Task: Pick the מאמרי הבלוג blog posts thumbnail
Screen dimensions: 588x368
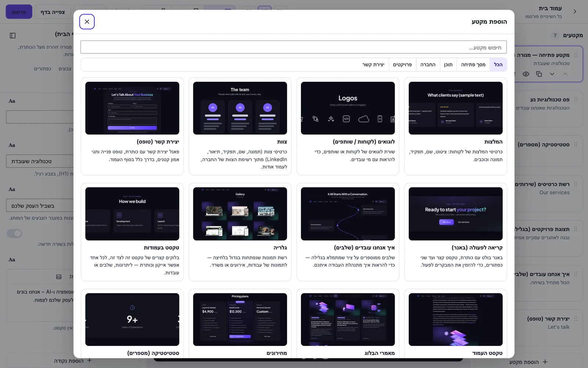Action: tap(348, 319)
